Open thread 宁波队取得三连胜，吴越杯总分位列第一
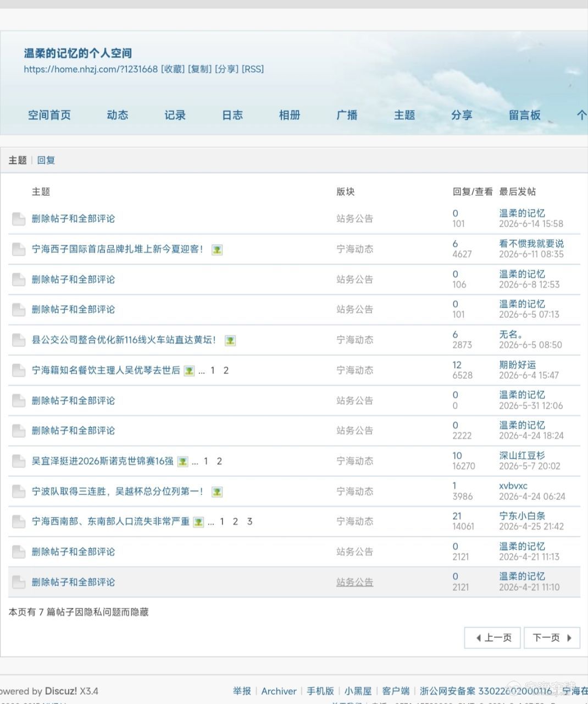The width and height of the screenshot is (588, 704). coord(118,491)
